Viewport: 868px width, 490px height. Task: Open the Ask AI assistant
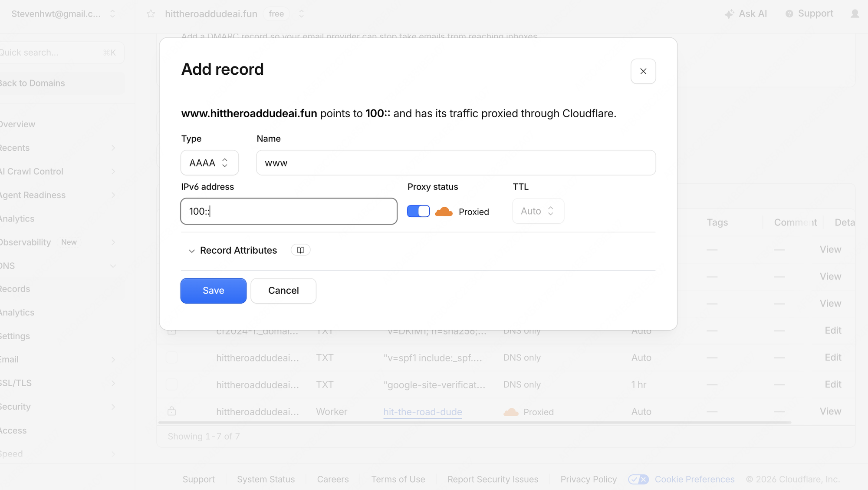(746, 14)
